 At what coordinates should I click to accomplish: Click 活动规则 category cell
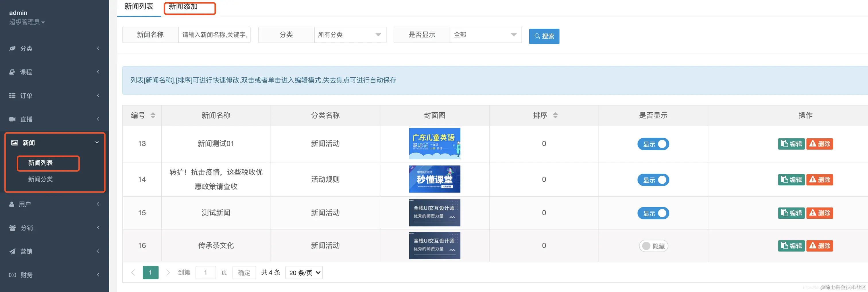coord(325,179)
